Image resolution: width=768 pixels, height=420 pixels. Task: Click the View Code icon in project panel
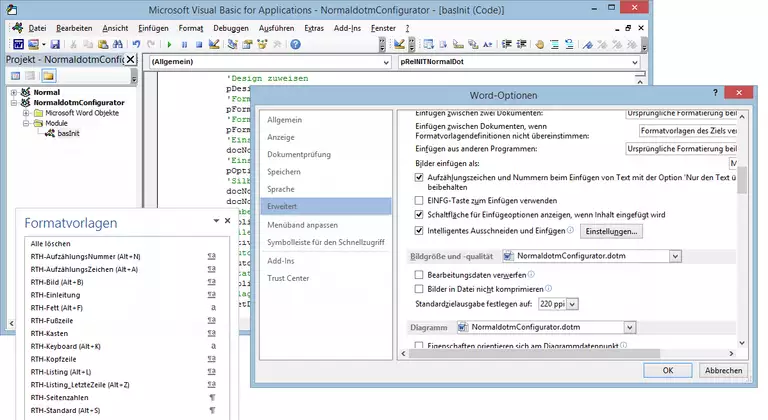coord(15,76)
